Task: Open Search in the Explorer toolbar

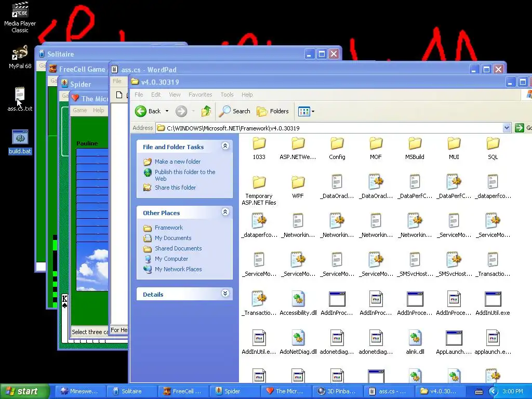Action: click(x=234, y=111)
